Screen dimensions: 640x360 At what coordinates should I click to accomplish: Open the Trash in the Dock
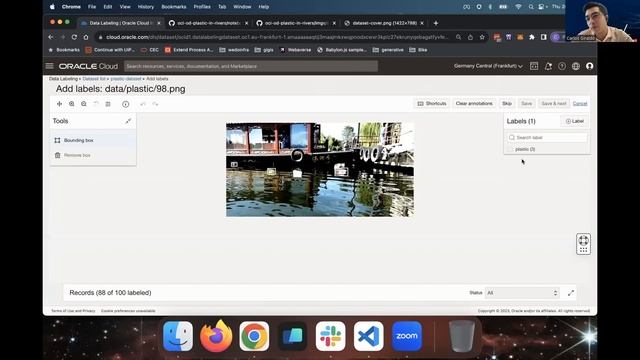click(x=462, y=336)
